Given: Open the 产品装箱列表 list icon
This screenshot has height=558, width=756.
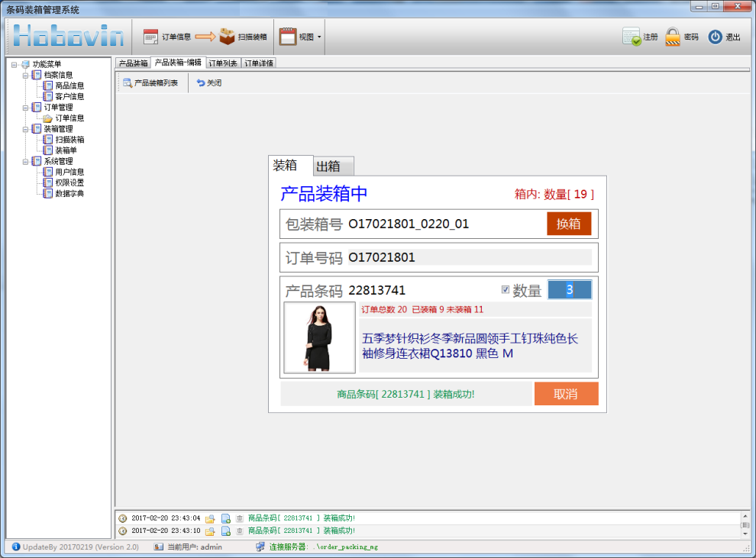Looking at the screenshot, I should [128, 82].
